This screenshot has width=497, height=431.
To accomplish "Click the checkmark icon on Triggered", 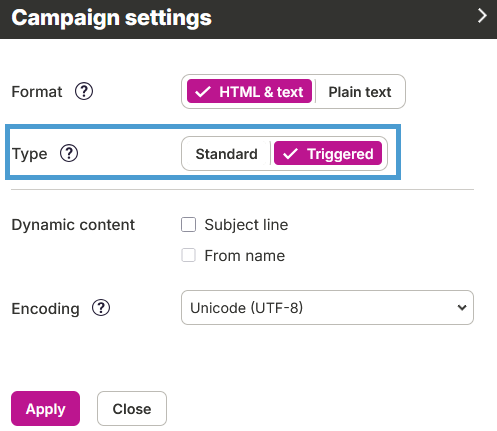I will pyautogui.click(x=290, y=154).
